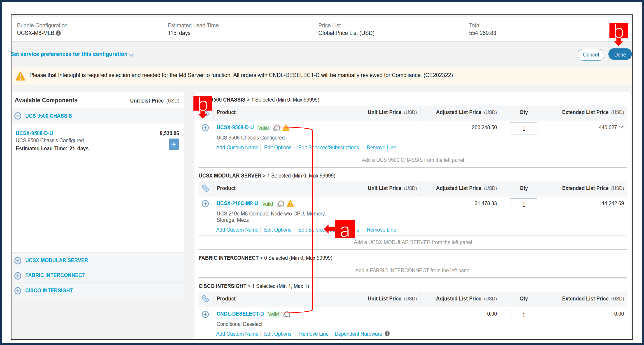644x345 pixels.
Task: Click the Estimated Lead Time 115 days value
Action: pyautogui.click(x=179, y=33)
